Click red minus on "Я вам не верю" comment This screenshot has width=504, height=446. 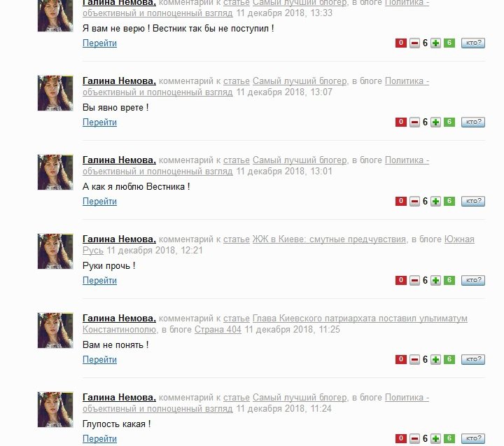point(414,43)
